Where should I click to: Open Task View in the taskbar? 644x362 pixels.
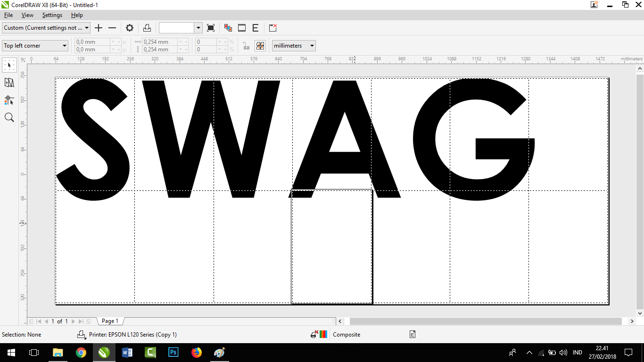click(34, 353)
